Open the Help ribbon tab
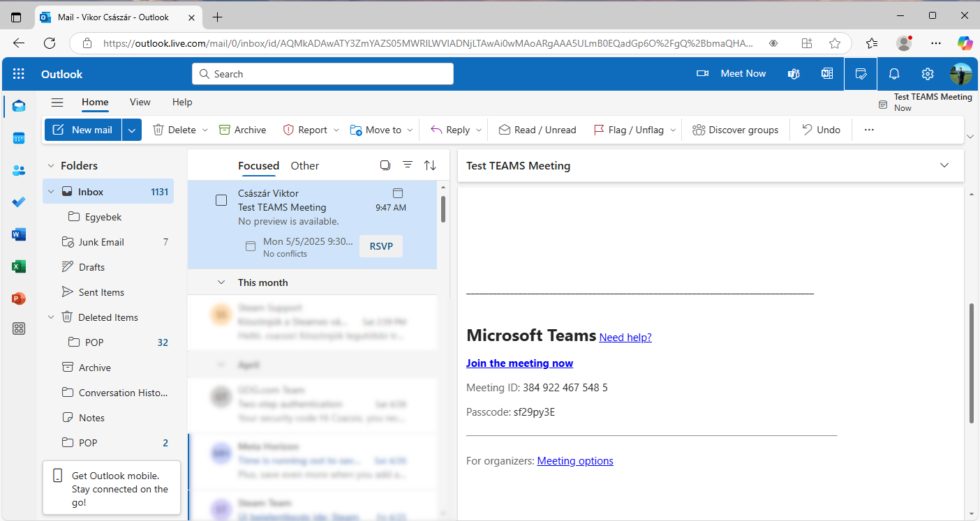Viewport: 980px width, 521px height. point(182,102)
